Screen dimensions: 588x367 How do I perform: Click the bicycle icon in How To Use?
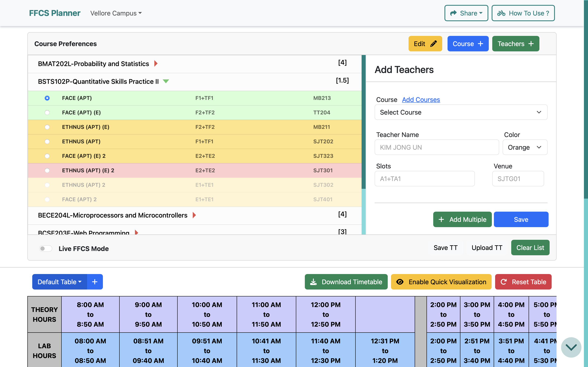[x=501, y=13]
